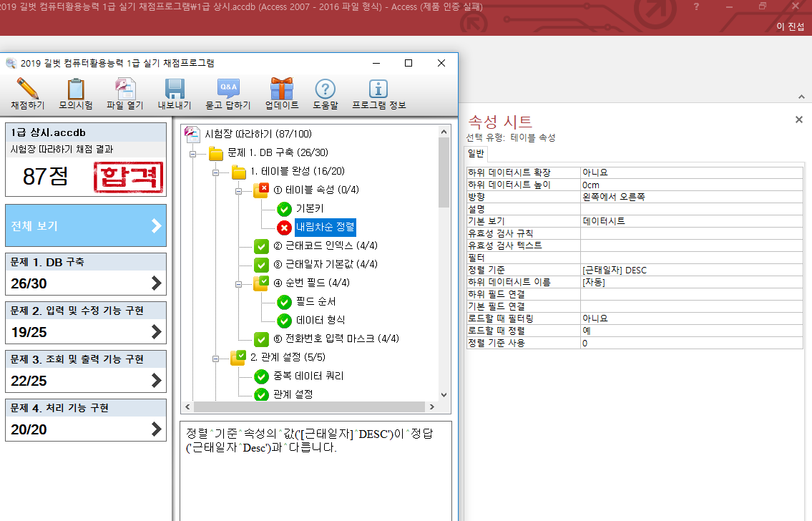Collapse the ① 테이블 속성 tree node
Screen dimensions: 812x521
point(238,190)
